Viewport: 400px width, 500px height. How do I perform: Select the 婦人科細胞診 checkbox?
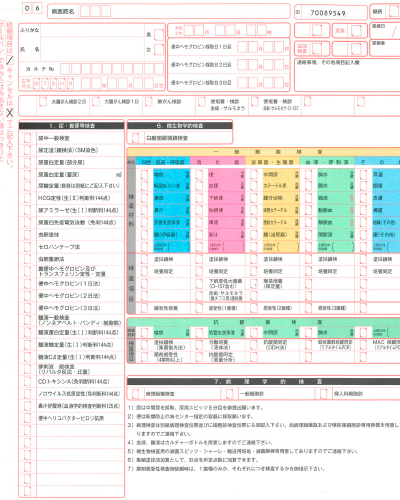click(x=323, y=394)
